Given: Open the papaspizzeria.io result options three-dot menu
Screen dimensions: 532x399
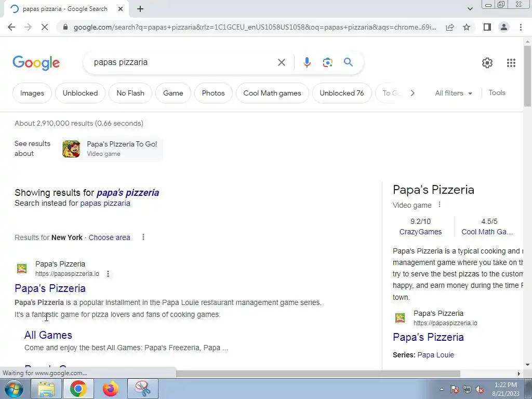Looking at the screenshot, I should (108, 274).
